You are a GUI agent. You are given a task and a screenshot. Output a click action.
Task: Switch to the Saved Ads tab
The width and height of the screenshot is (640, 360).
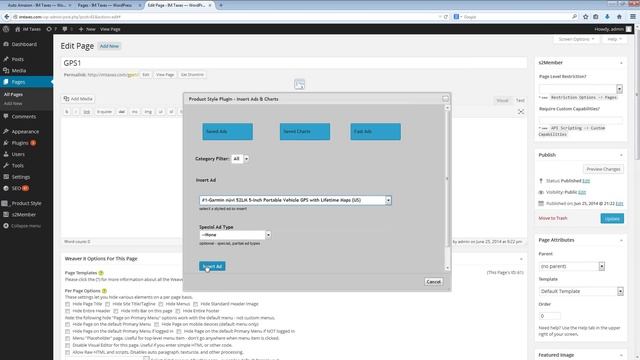click(x=227, y=131)
